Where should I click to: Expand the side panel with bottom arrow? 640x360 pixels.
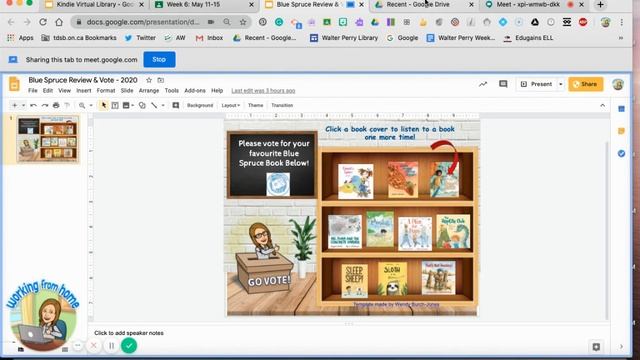621,347
